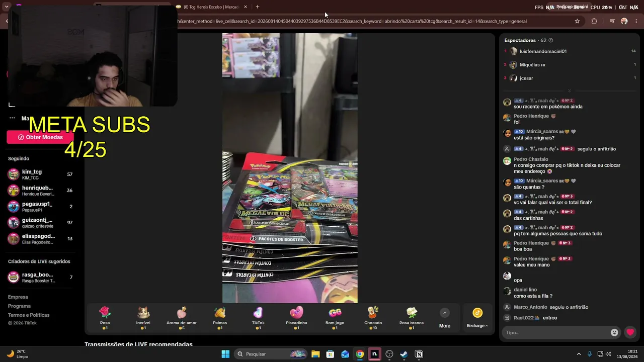Send the Aroma de amor gift
Viewport: 644px width, 362px height.
[x=182, y=318]
